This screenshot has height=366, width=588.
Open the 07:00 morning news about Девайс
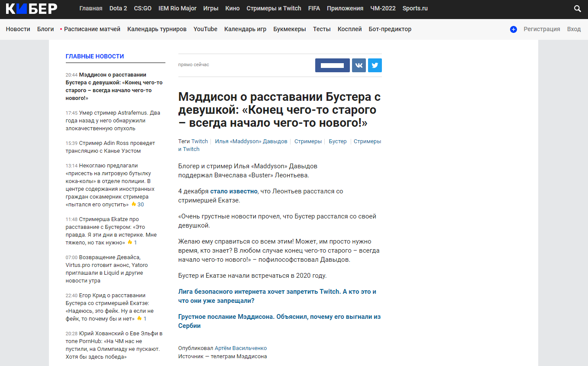107,269
